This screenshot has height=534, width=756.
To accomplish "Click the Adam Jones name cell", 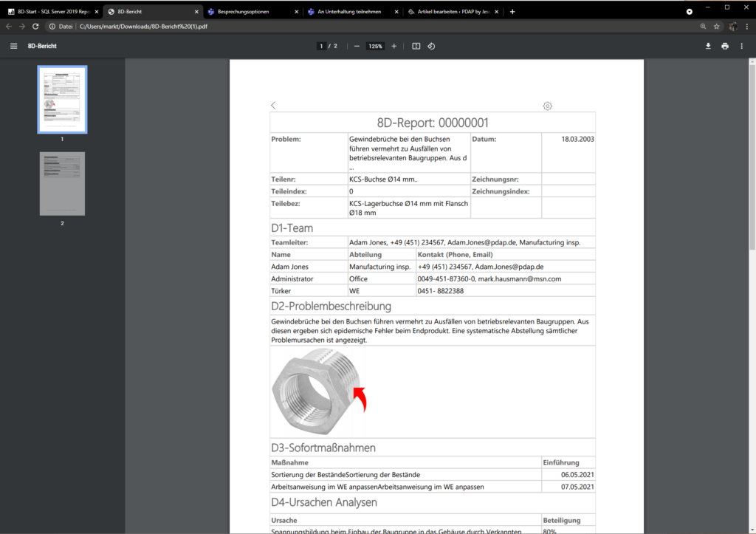I will click(x=289, y=267).
